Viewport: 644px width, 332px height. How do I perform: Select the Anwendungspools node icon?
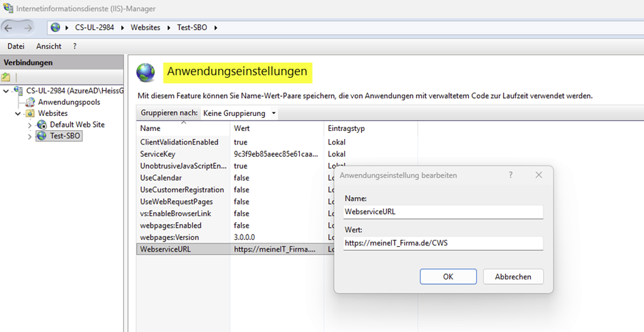point(31,102)
